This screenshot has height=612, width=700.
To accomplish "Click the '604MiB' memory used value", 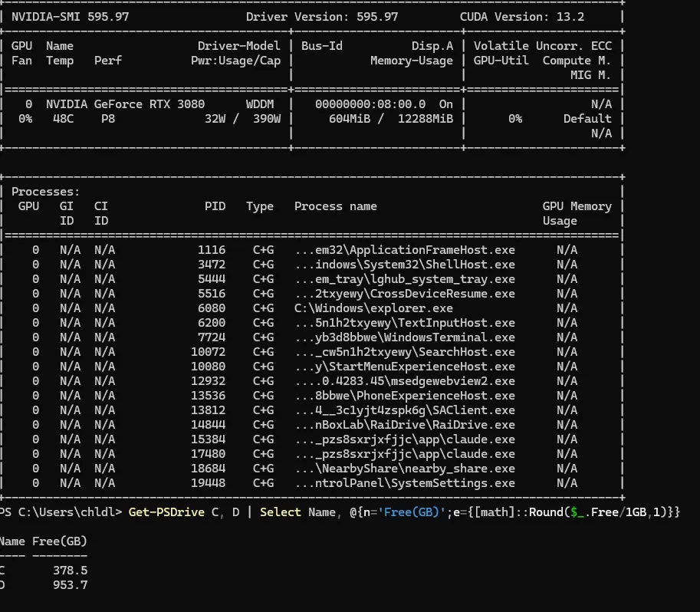I will click(x=350, y=119).
